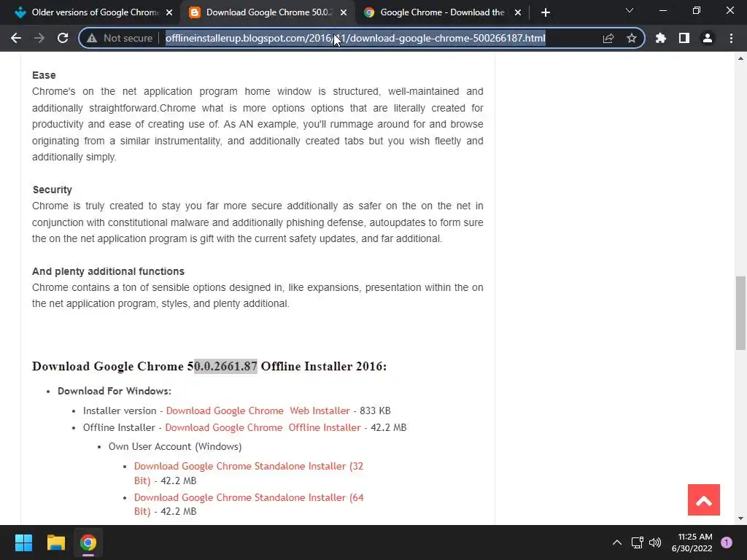The width and height of the screenshot is (747, 560).
Task: Show hidden system tray icons
Action: click(x=617, y=542)
